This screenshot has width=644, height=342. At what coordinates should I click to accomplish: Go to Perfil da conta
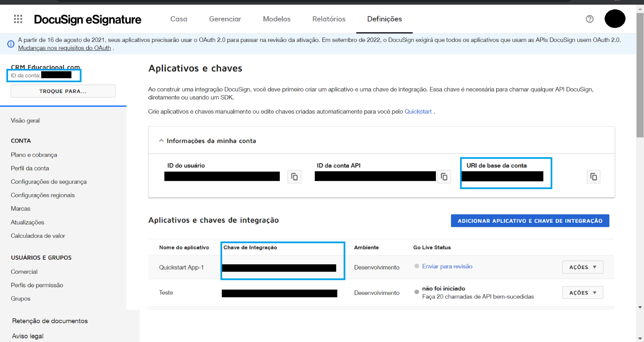click(x=30, y=168)
